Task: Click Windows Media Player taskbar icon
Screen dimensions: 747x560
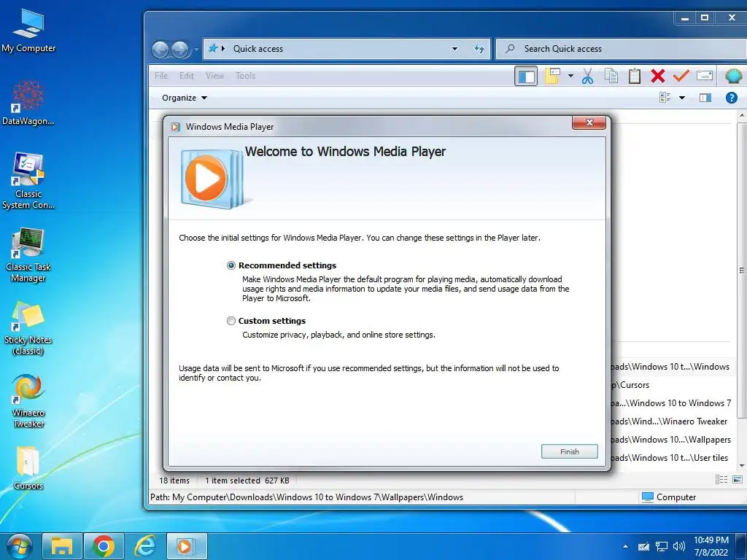Action: [186, 545]
